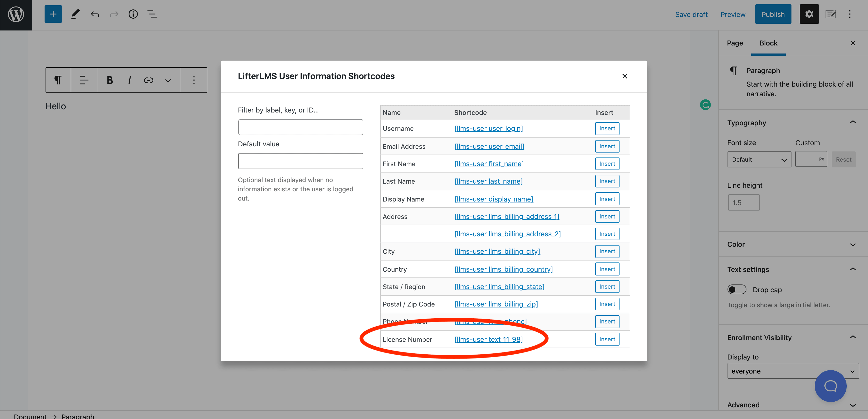Click Insert for License Number

coord(607,340)
